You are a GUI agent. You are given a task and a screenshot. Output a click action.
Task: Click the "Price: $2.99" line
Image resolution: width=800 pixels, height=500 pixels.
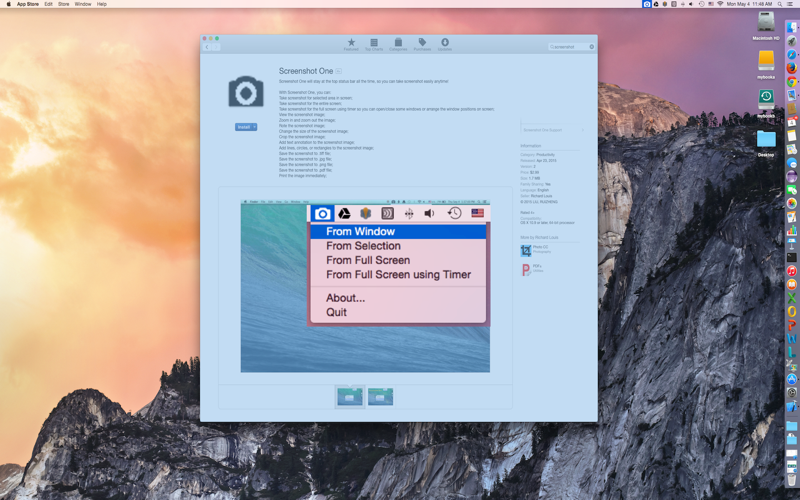[x=530, y=172]
